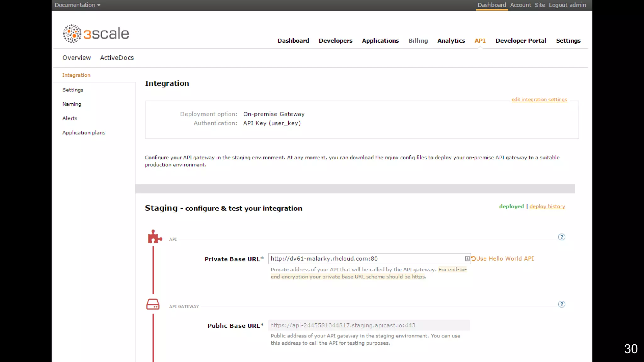Screen dimensions: 644x362
Task: Open Alerts in the left sidebar
Action: [x=69, y=118]
